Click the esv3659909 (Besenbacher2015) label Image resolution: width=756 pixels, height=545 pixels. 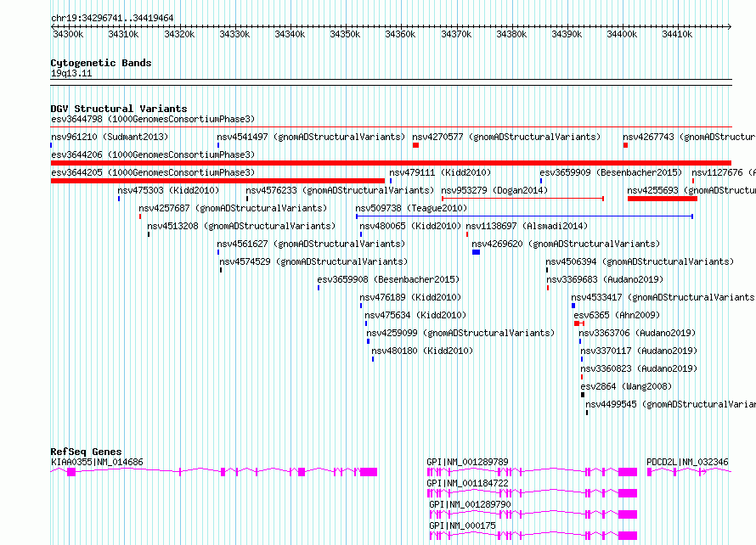pyautogui.click(x=611, y=172)
